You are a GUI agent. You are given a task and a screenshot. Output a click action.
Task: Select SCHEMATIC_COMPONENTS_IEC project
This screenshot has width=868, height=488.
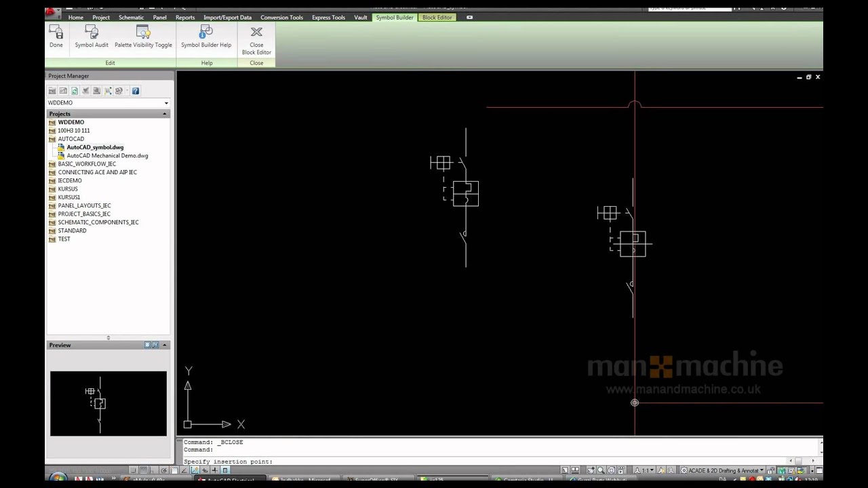(x=98, y=222)
